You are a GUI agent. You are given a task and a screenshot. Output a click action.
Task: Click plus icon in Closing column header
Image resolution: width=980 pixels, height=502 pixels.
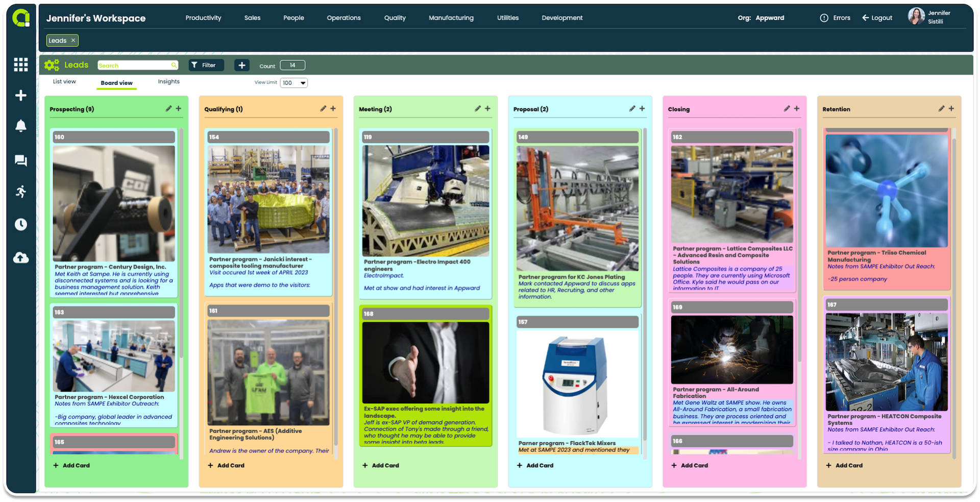coord(797,108)
